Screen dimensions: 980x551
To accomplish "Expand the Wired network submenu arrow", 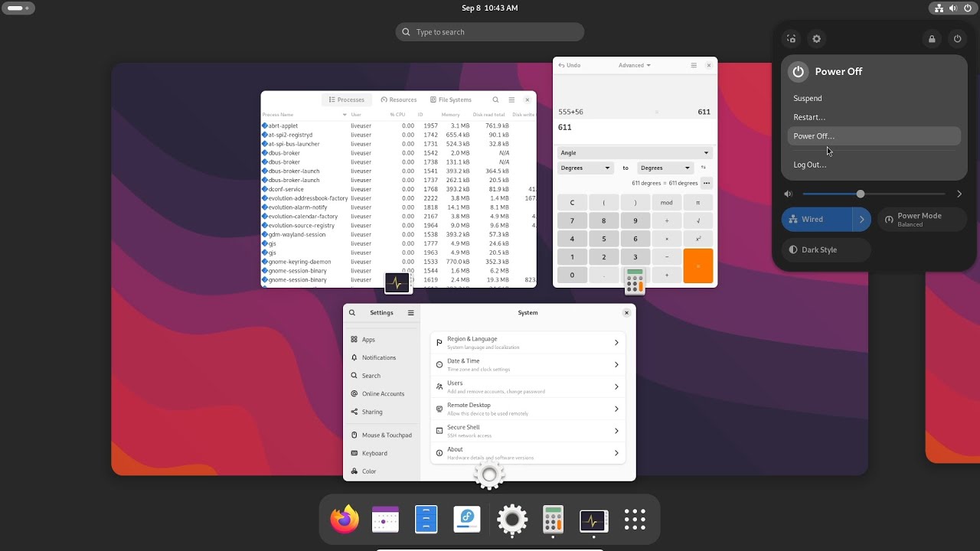I will [x=862, y=219].
